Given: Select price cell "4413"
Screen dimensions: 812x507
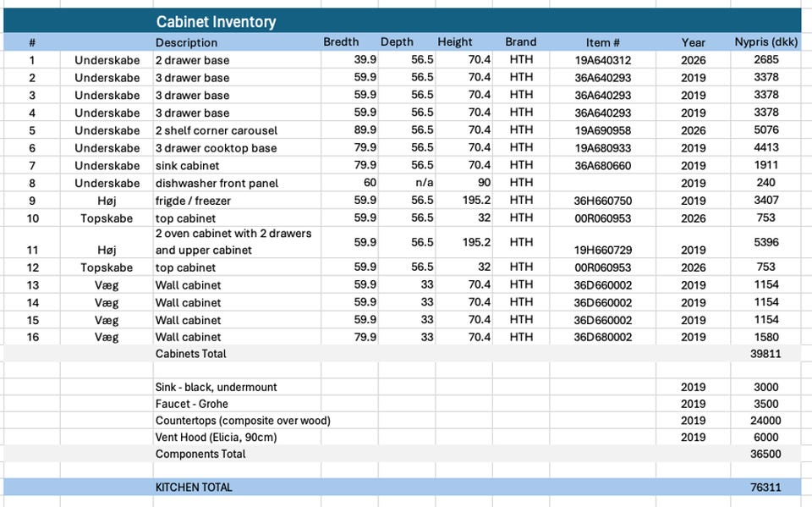Looking at the screenshot, I should tap(766, 148).
